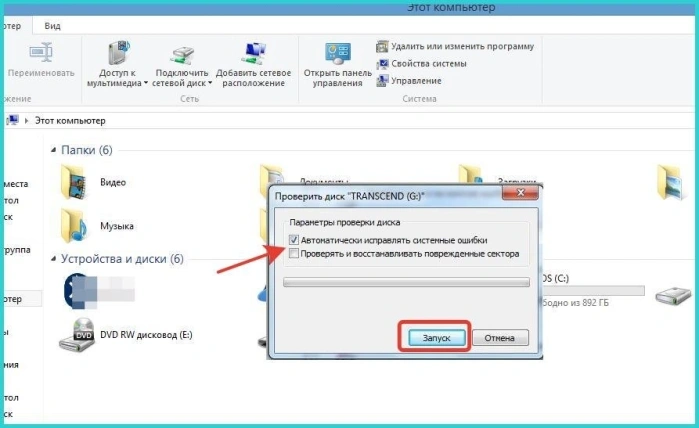Switch to the 'Вид' ribbon tab
Image resolution: width=699 pixels, height=428 pixels.
pyautogui.click(x=52, y=26)
